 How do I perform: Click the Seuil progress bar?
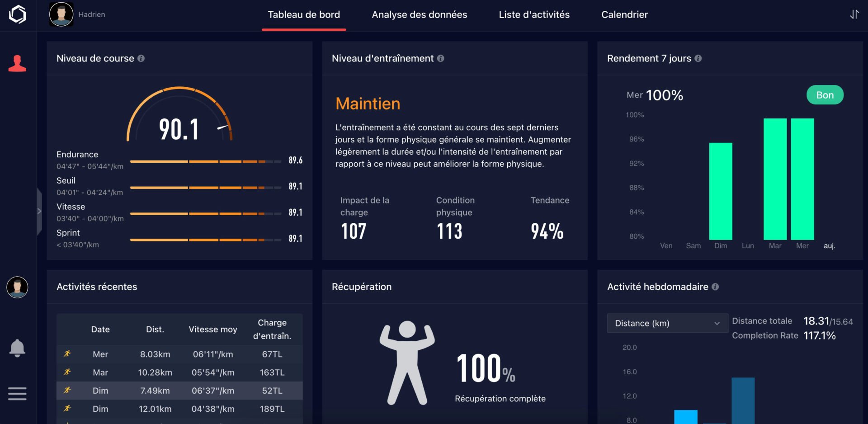coord(206,188)
